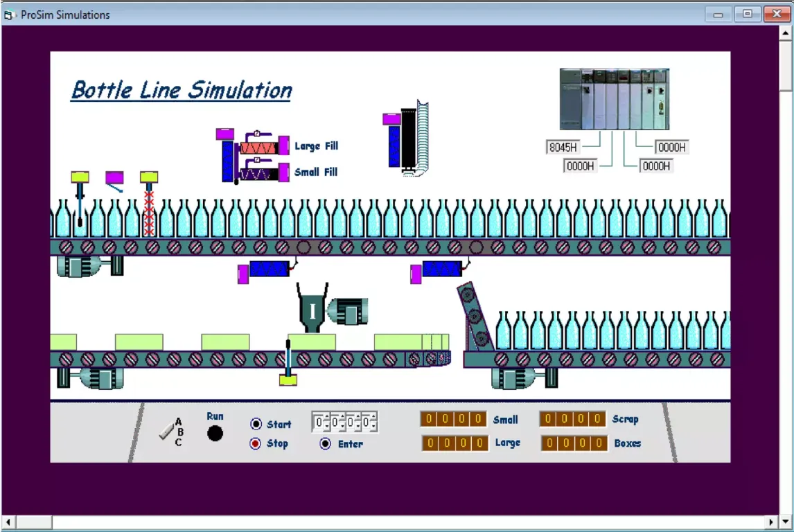The width and height of the screenshot is (794, 532).
Task: Click the Large bottle counter display
Action: point(455,443)
